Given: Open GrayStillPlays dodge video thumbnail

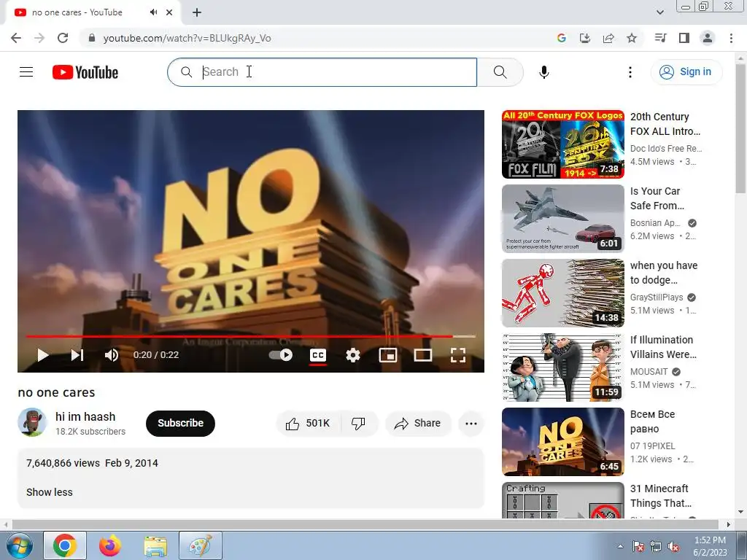Looking at the screenshot, I should pyautogui.click(x=562, y=293).
